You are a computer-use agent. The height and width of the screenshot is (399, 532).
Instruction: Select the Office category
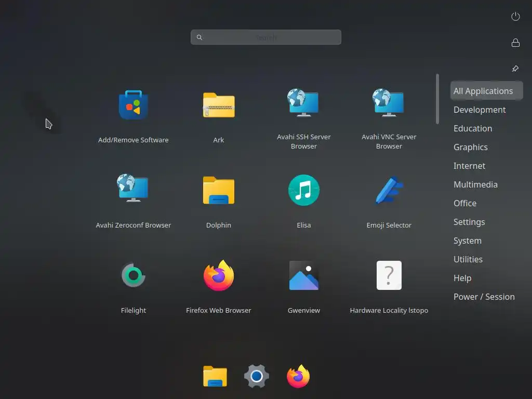coord(465,203)
